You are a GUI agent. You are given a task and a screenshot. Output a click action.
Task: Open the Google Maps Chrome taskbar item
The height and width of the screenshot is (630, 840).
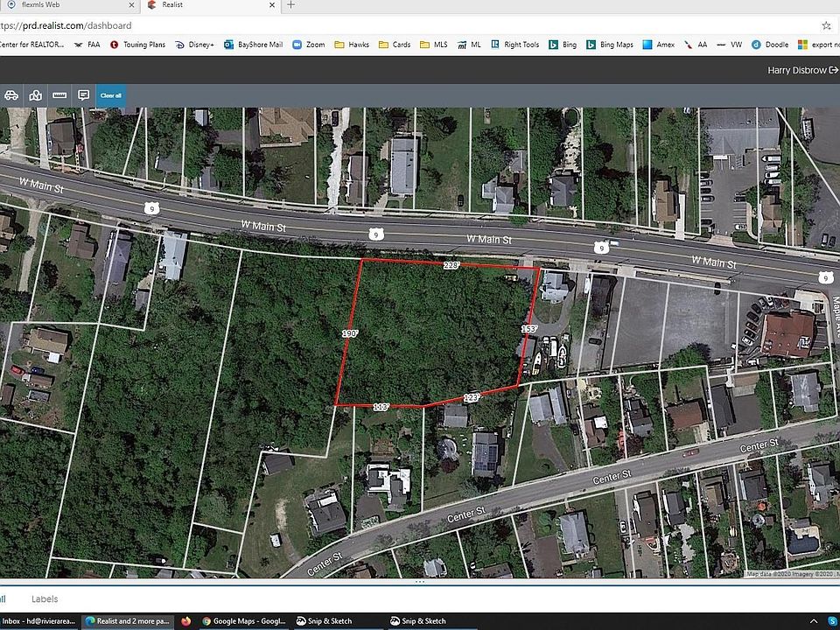pos(245,621)
